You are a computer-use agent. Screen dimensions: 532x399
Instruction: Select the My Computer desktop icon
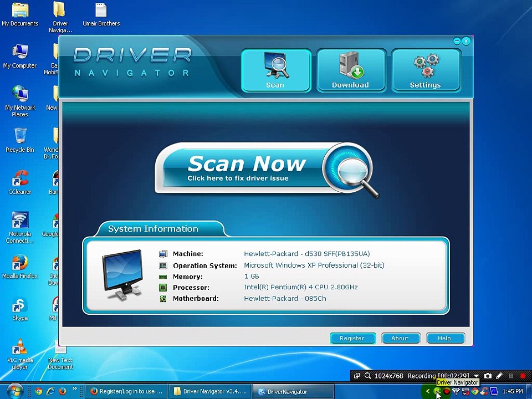point(20,57)
